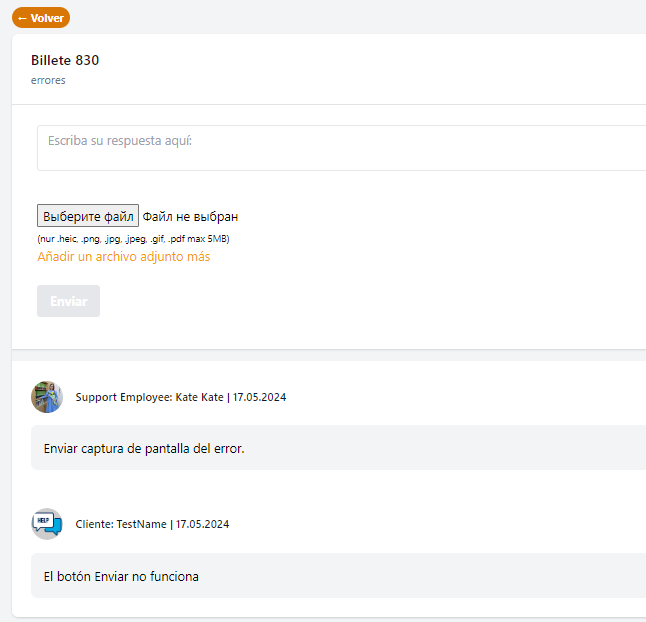Focus the 'Escriba su respuesta aquí' text field

pos(340,148)
